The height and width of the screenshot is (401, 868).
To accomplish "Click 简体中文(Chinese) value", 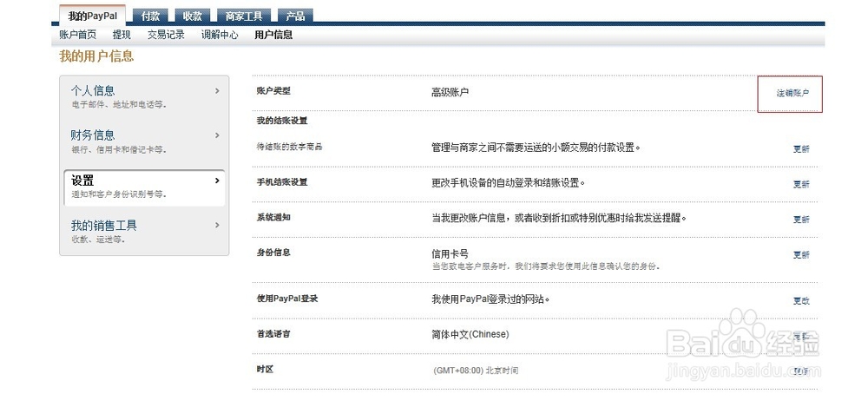I will click(470, 334).
